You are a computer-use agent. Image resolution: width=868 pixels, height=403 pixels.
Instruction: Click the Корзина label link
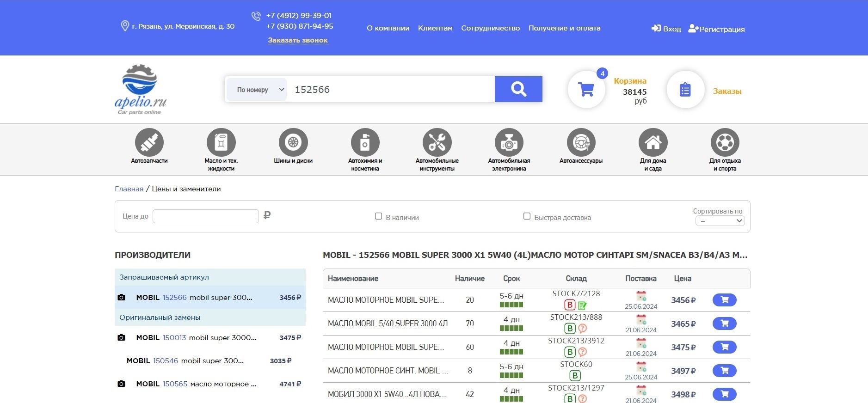(630, 81)
